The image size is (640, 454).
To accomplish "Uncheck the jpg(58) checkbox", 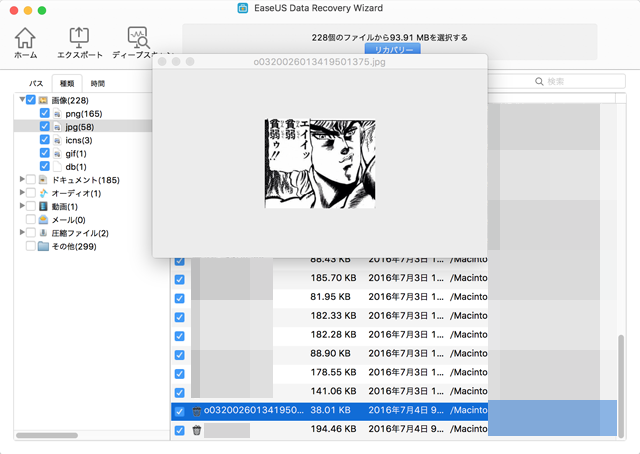I will 44,126.
